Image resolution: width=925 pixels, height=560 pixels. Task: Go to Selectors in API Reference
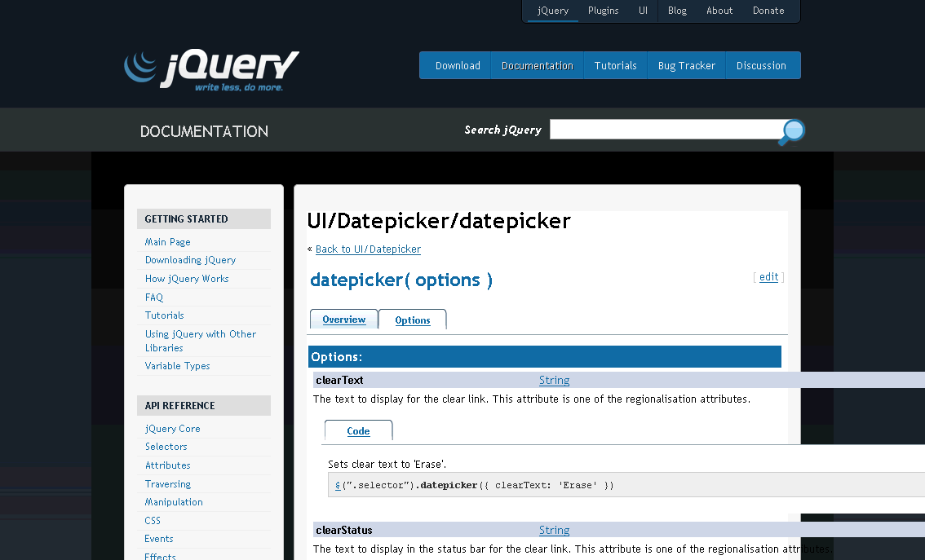pos(166,447)
